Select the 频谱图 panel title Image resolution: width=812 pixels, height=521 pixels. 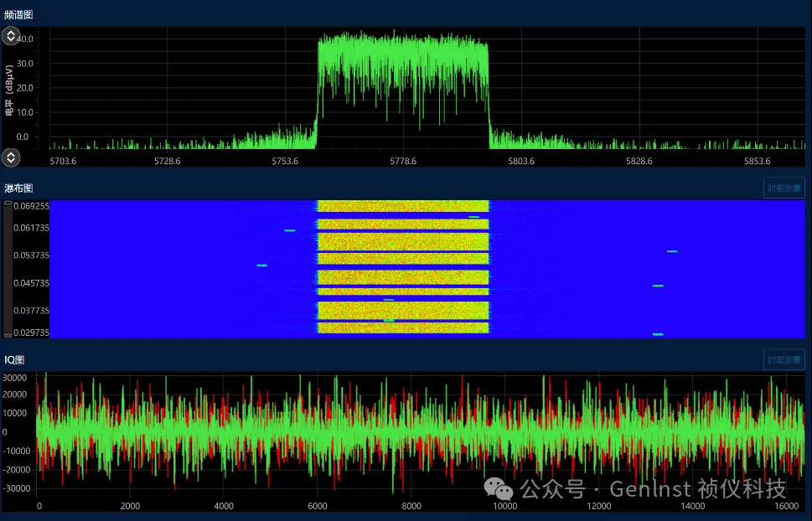19,14
